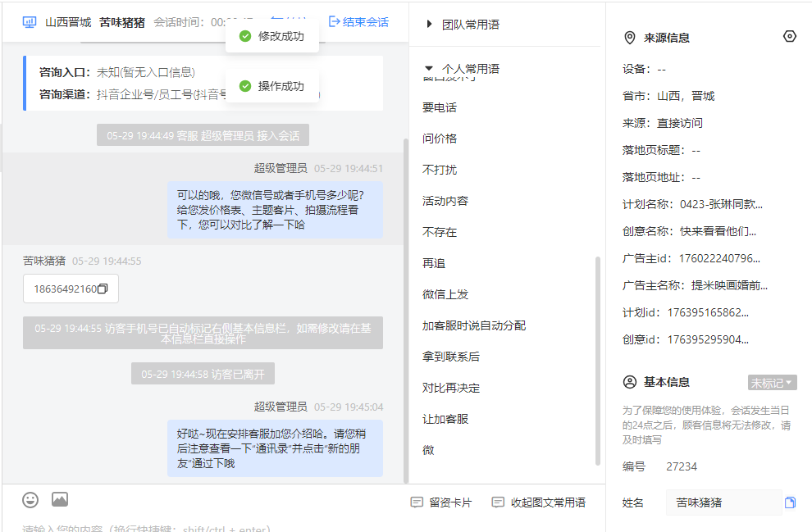
Task: End the chat via 结束会话
Action: pyautogui.click(x=358, y=22)
